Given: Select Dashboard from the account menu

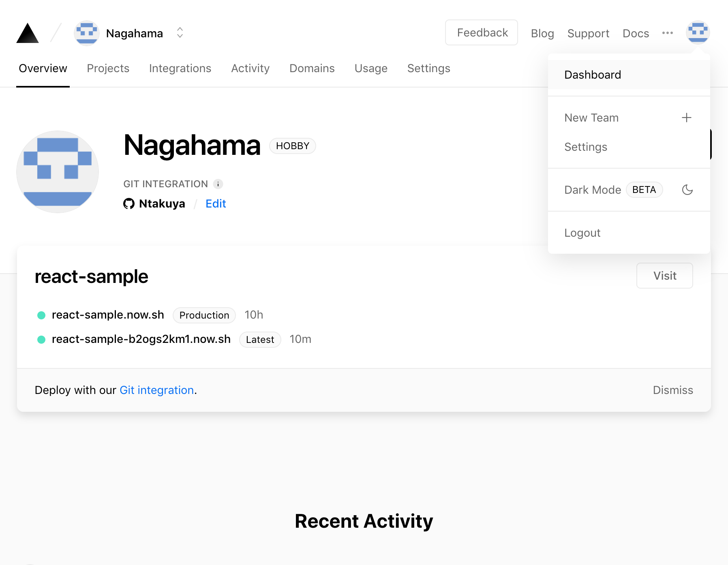Looking at the screenshot, I should pyautogui.click(x=592, y=75).
